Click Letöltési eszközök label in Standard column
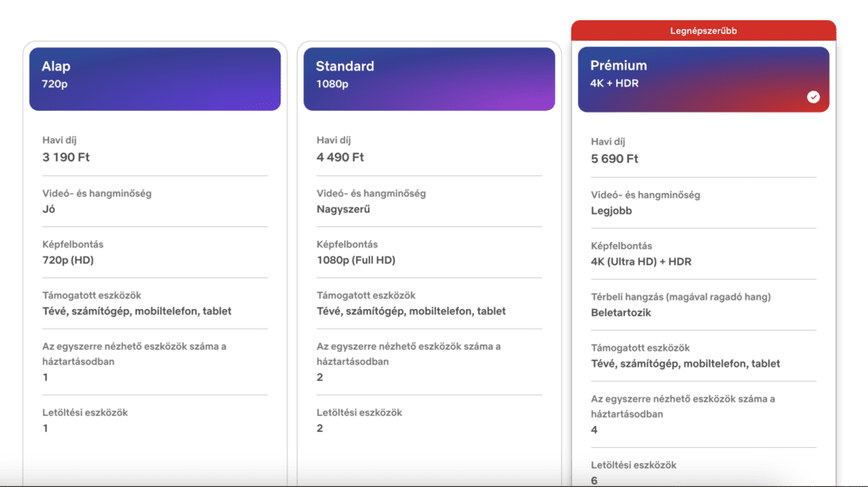This screenshot has width=868, height=487. 359,412
